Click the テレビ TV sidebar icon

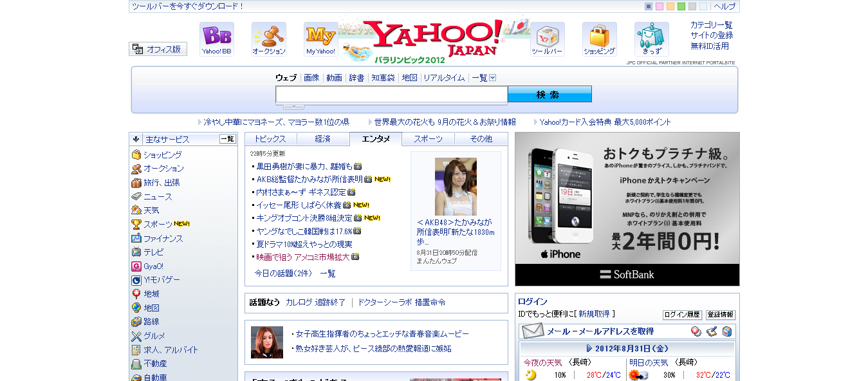(x=136, y=252)
